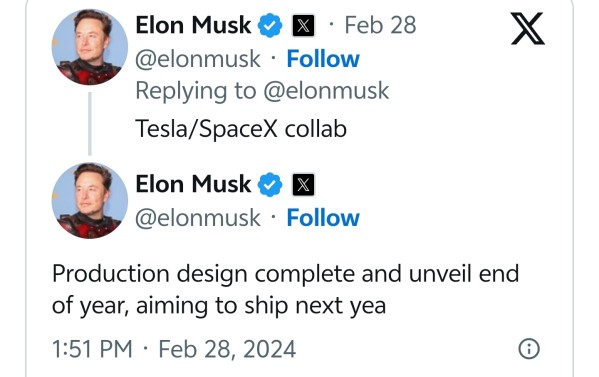The height and width of the screenshot is (377, 599).
Task: Click the Production design complete tweet text
Action: [285, 289]
